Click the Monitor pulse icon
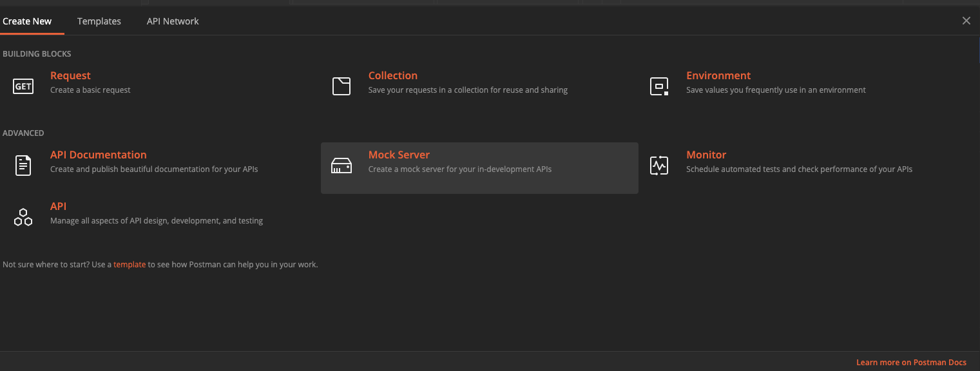 pyautogui.click(x=659, y=166)
